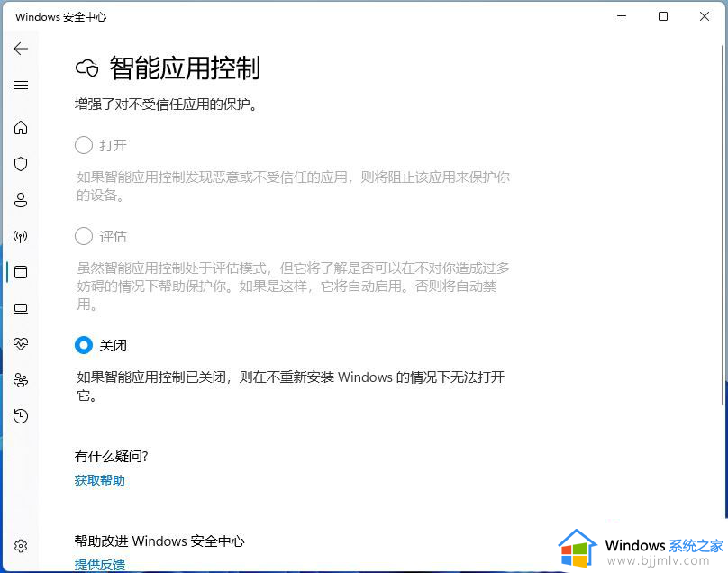Open the hamburger navigation menu
Screen dimensions: 728x573
coord(21,86)
